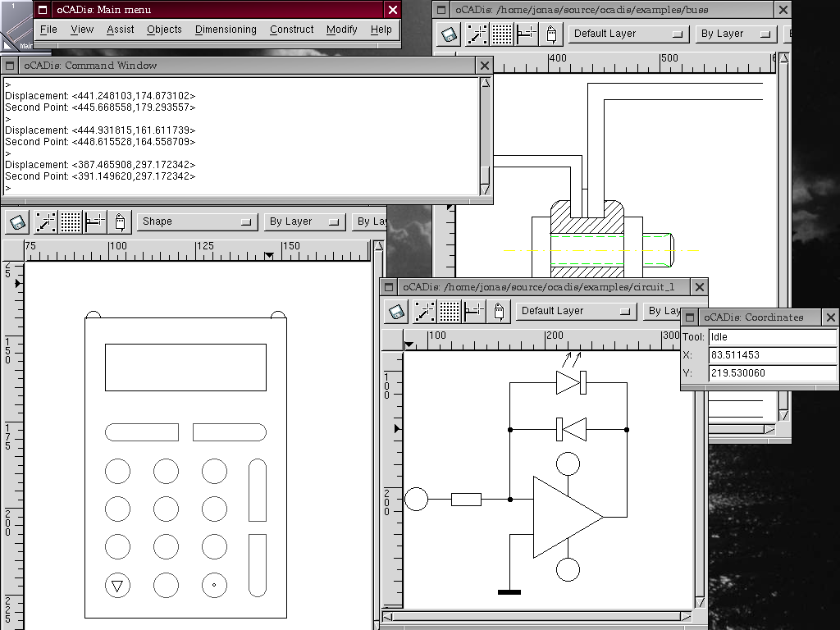840x630 pixels.
Task: Click the Modify menu button
Action: (341, 30)
